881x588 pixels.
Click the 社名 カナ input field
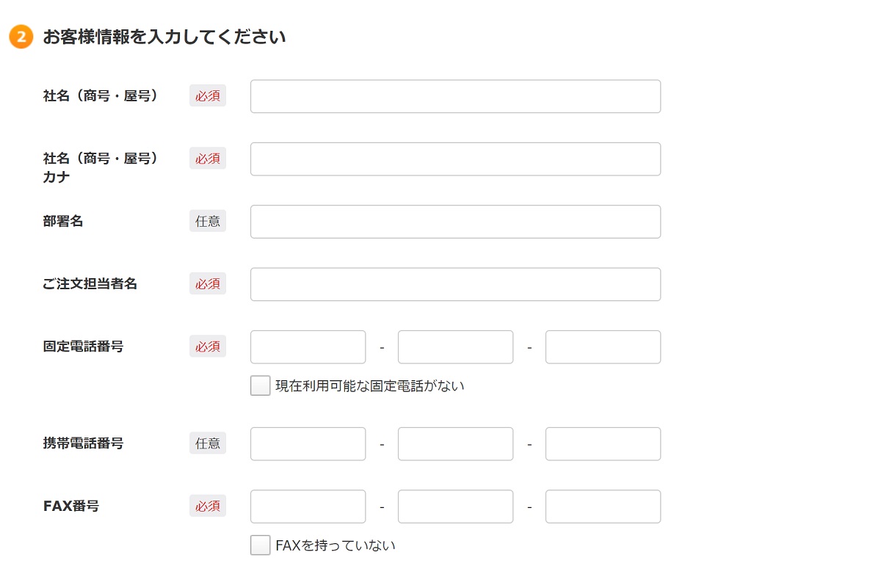pos(455,159)
